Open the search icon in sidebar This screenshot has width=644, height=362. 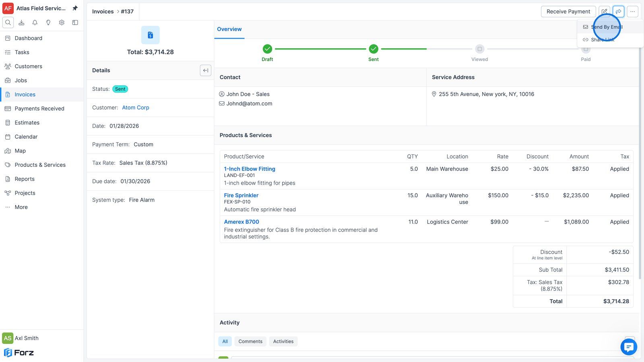[8, 23]
